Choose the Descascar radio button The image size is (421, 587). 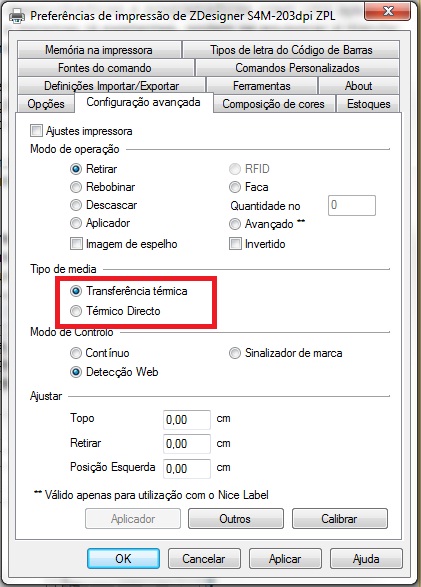click(x=76, y=205)
